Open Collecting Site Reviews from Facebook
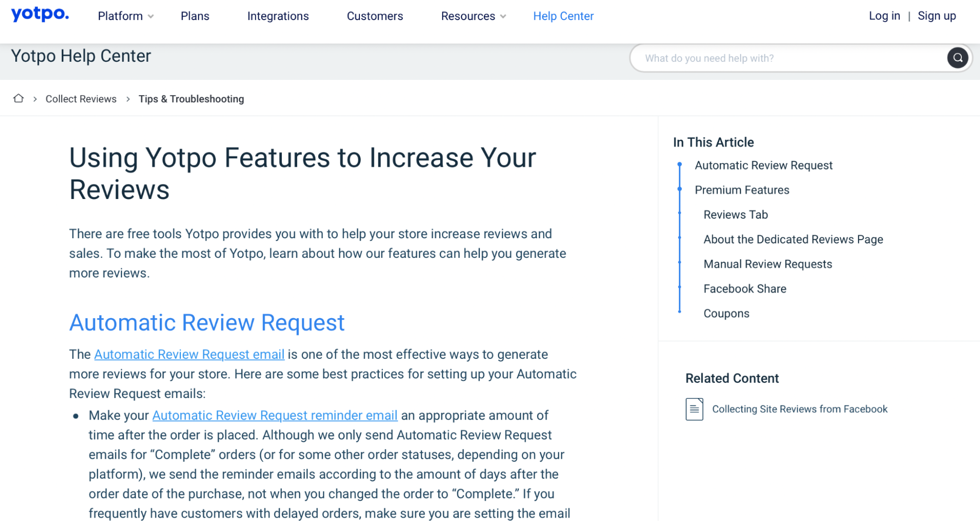This screenshot has height=521, width=980. pos(800,409)
